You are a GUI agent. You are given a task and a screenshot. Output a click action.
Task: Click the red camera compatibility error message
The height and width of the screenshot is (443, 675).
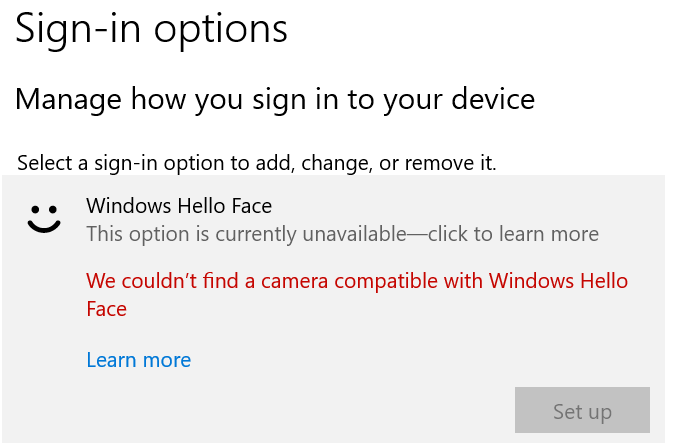356,281
